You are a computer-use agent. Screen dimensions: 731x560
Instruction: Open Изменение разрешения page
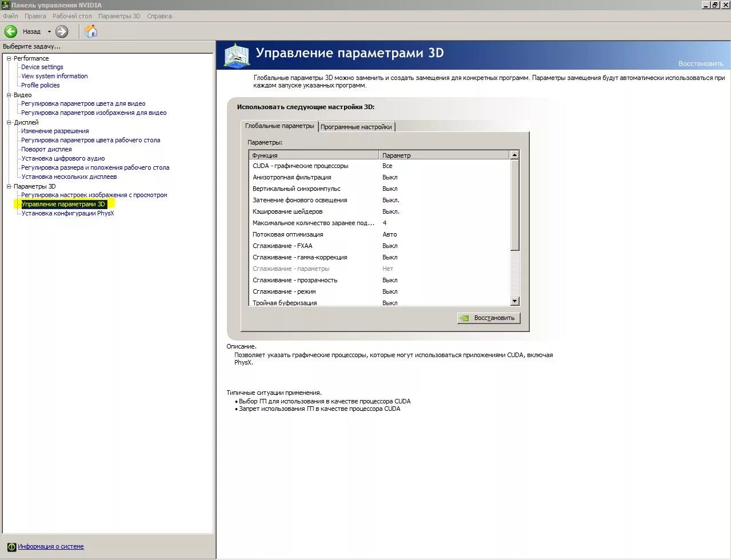[x=55, y=131]
